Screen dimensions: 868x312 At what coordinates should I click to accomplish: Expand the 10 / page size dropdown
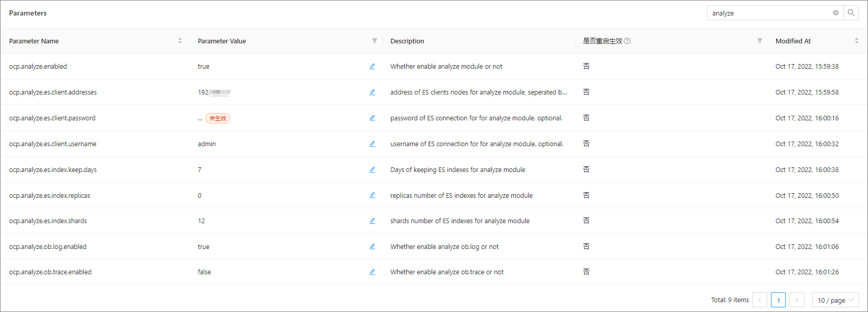[x=835, y=300]
